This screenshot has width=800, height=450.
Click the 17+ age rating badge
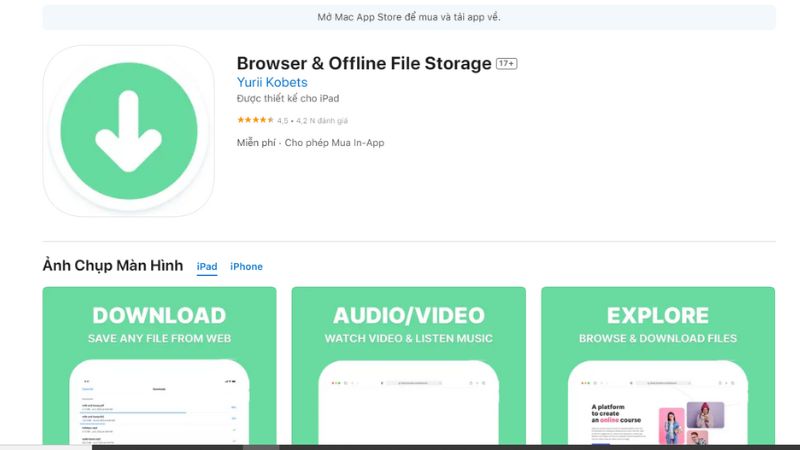pyautogui.click(x=507, y=64)
